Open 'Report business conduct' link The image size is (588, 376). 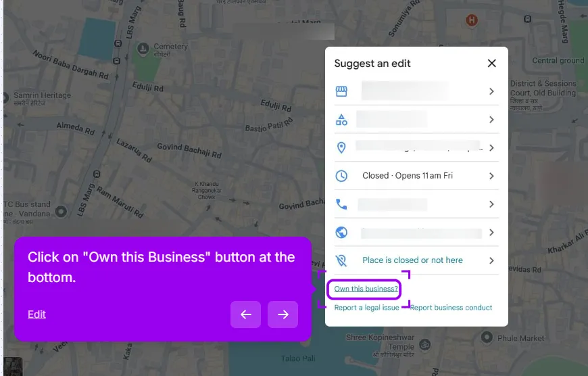click(451, 307)
